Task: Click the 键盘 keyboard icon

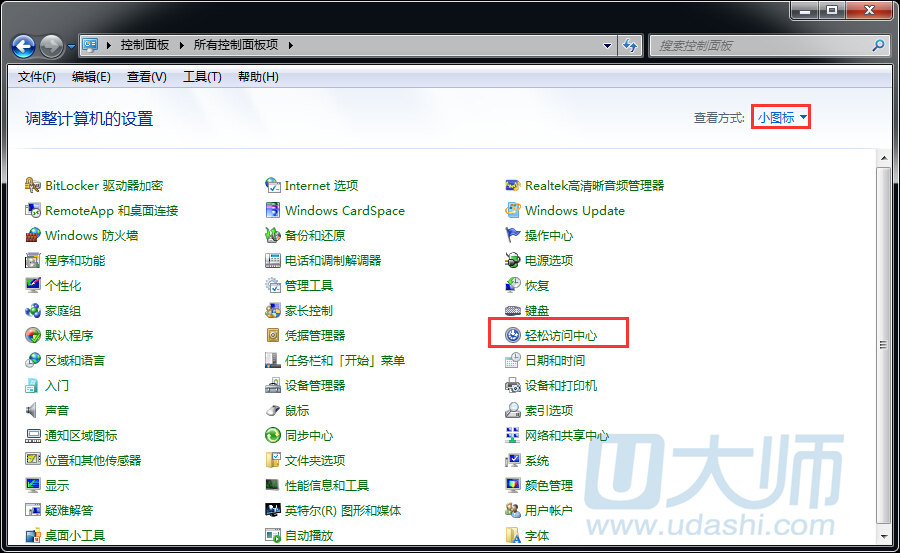Action: click(513, 310)
